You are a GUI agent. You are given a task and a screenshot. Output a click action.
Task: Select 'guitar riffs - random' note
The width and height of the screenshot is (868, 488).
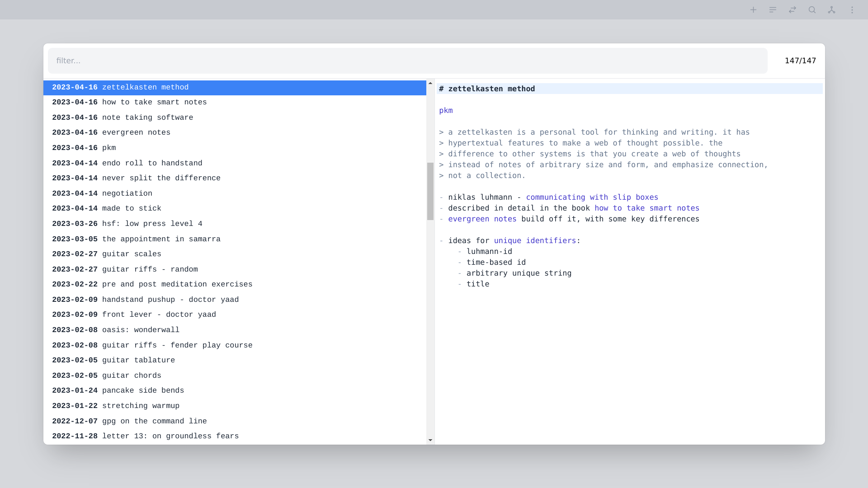[x=235, y=270]
